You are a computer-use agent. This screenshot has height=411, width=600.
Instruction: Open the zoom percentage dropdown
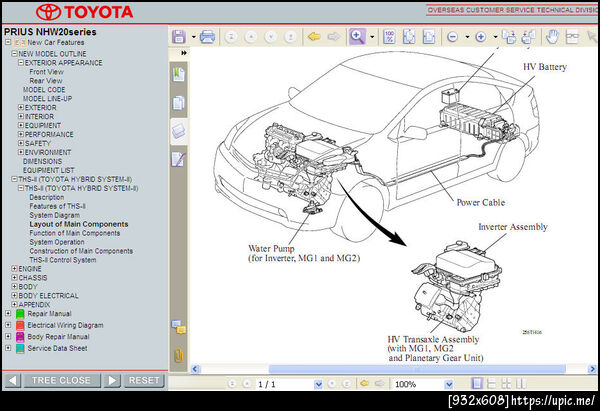(448, 384)
